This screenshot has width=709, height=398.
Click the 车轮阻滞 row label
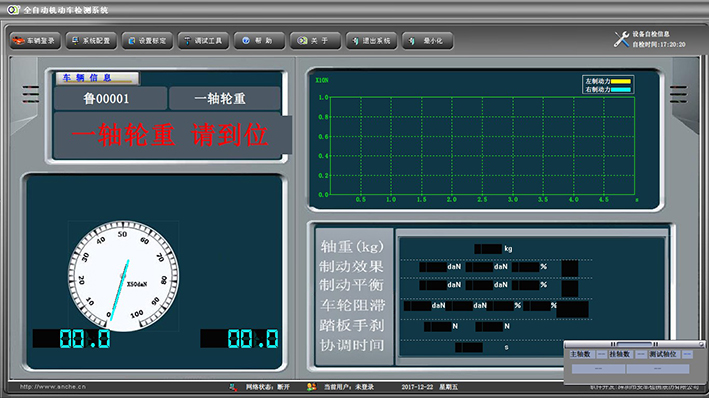353,305
